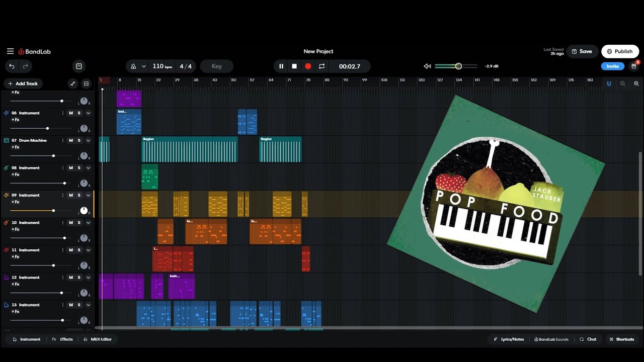The height and width of the screenshot is (362, 644).
Task: Publish the project
Action: point(620,51)
